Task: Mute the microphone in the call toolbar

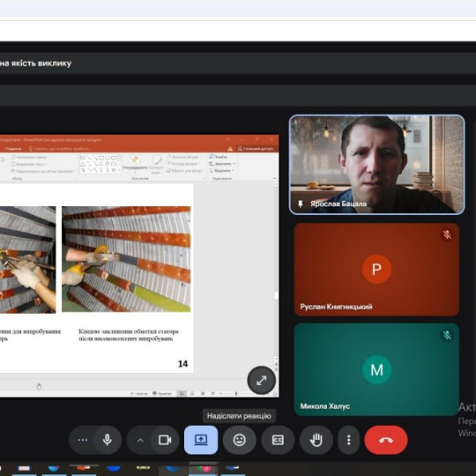Action: click(108, 440)
